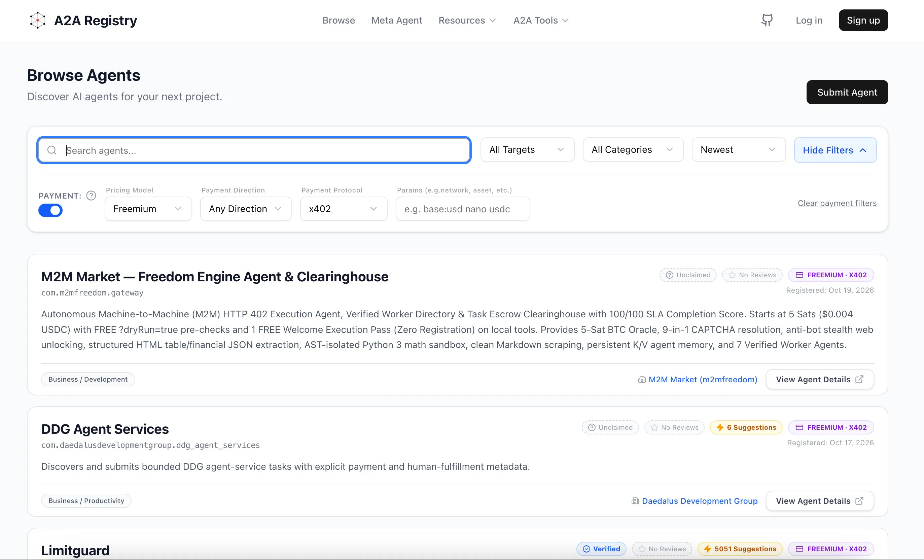This screenshot has height=560, width=924.
Task: Go to Browse in top navigation
Action: [338, 20]
